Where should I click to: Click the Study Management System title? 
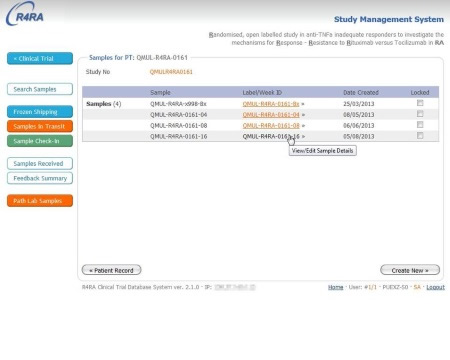point(389,19)
